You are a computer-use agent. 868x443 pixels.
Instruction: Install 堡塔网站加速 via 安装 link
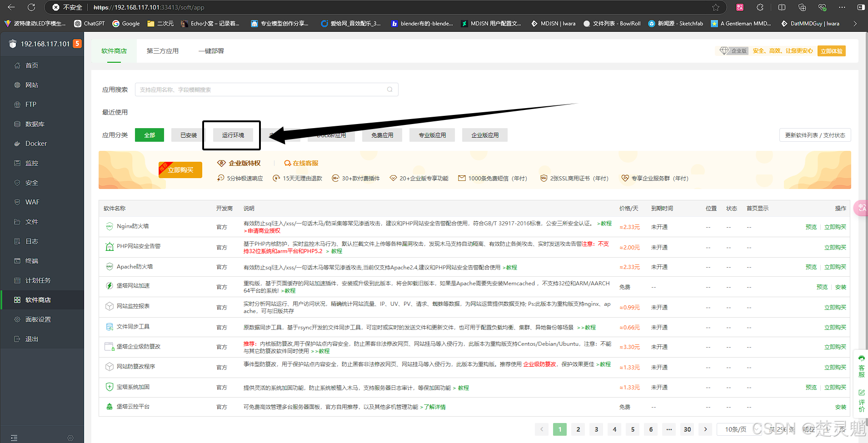pyautogui.click(x=841, y=287)
